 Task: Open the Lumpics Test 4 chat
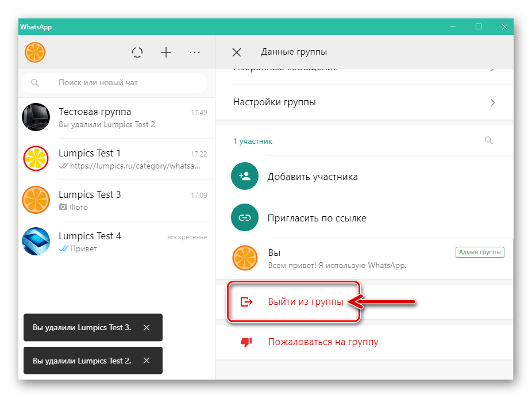pyautogui.click(x=117, y=242)
